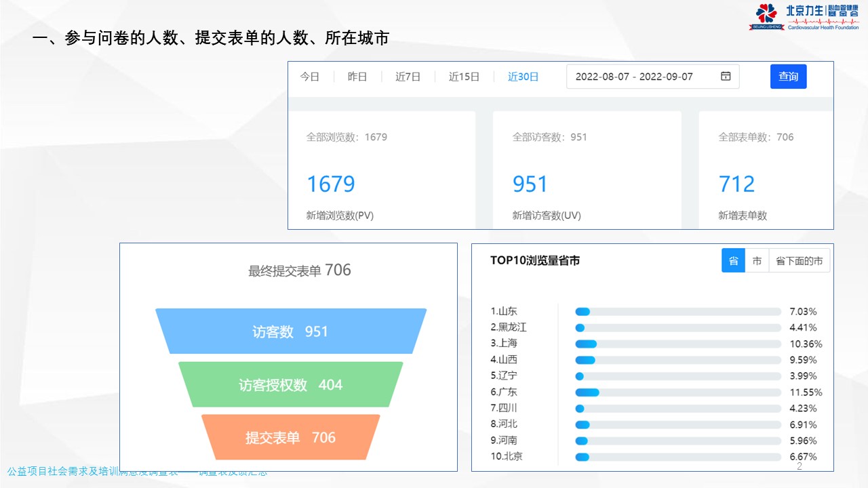Click the 全部浏览数：1679 label
Screen dimensions: 868x488
347,137
